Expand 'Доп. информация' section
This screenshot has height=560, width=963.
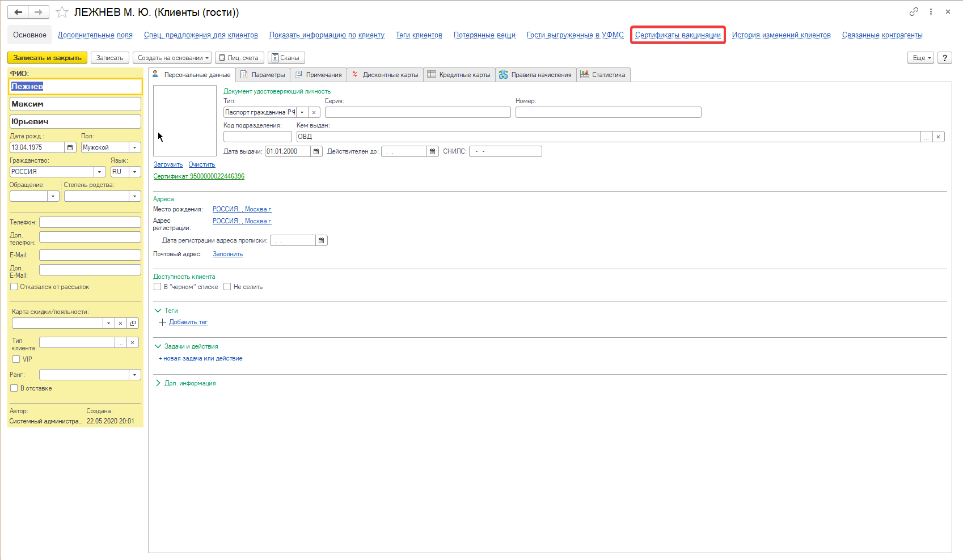pyautogui.click(x=158, y=383)
